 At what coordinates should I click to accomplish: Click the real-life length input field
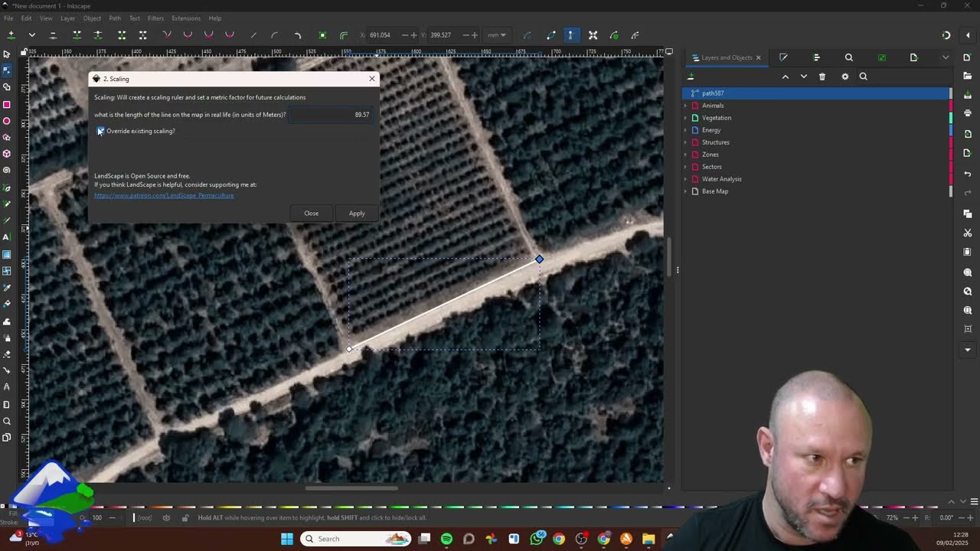331,115
